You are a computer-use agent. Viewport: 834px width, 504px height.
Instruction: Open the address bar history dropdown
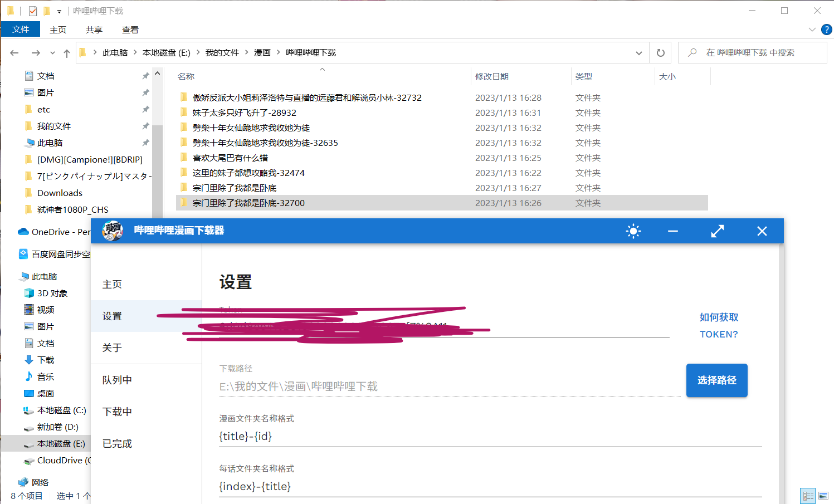(x=638, y=52)
